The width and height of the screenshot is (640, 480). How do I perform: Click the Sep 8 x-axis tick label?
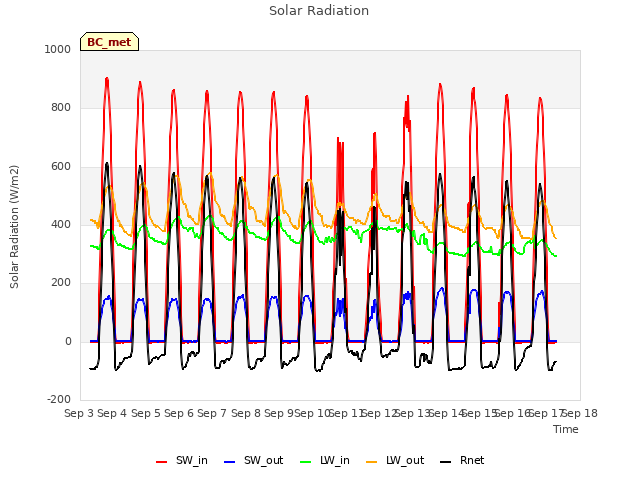click(246, 413)
